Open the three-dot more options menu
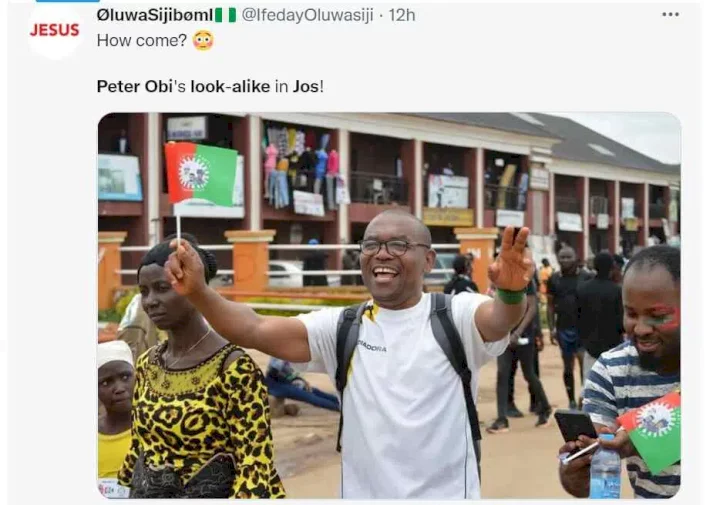The image size is (720, 505). click(x=670, y=15)
